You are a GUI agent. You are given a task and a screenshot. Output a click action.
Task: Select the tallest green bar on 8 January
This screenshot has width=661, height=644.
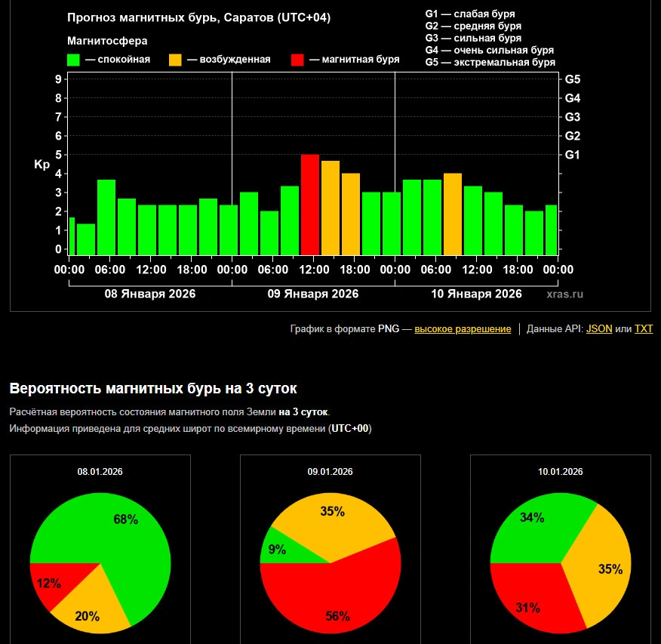point(106,217)
